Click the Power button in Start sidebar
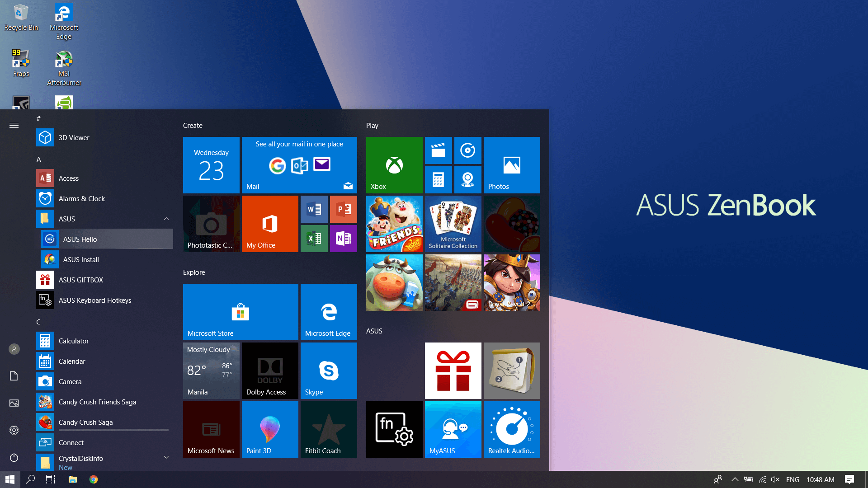This screenshot has width=868, height=488. point(14,457)
